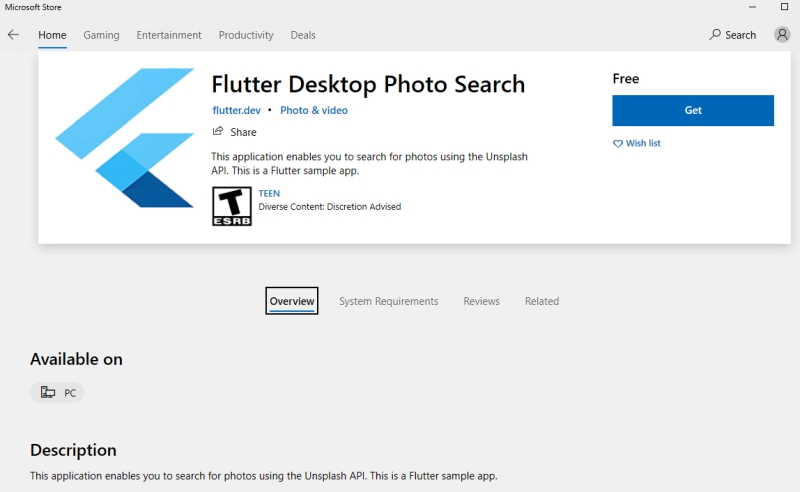Screen dimensions: 800x492
Task: Open the Reviews tab
Action: [x=481, y=301]
